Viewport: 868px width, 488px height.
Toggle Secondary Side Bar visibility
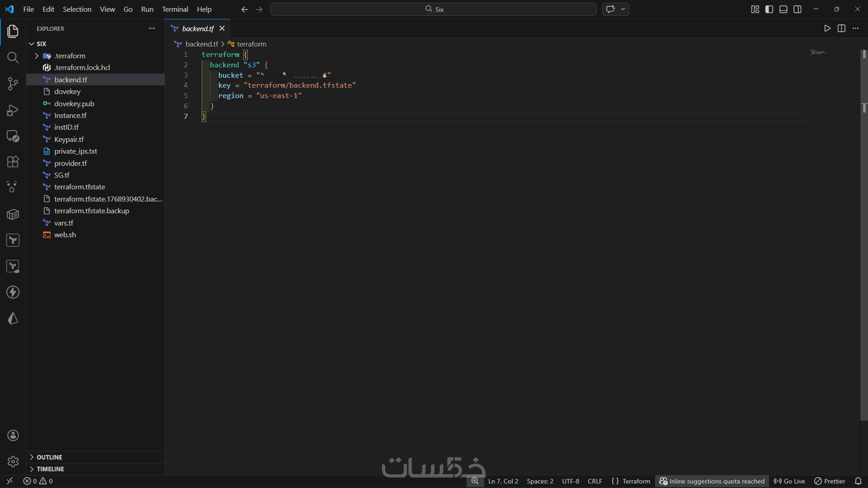(x=797, y=9)
